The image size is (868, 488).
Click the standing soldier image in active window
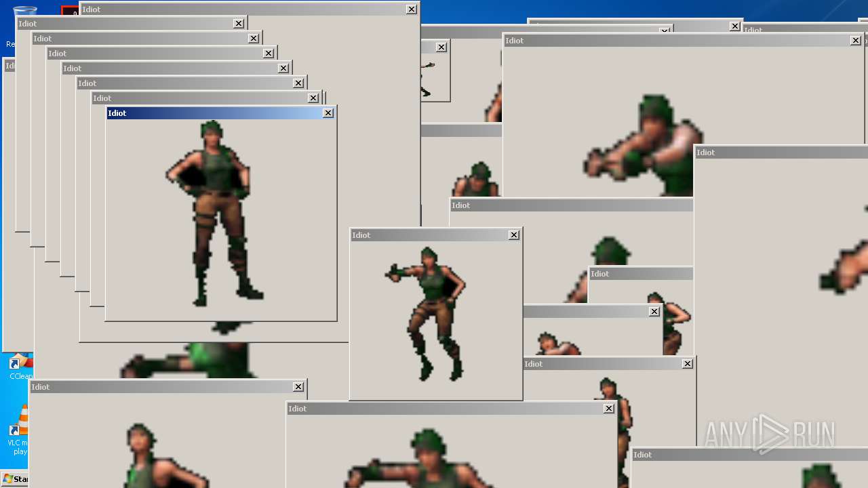point(215,213)
